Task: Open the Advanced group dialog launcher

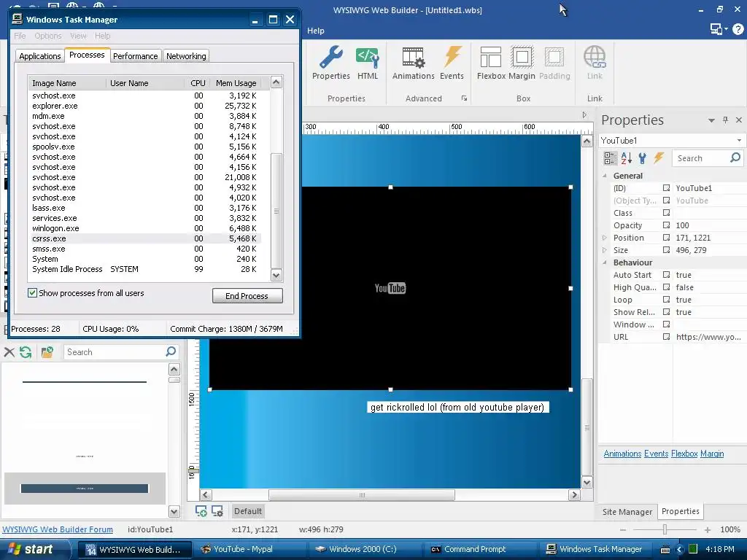Action: click(464, 98)
